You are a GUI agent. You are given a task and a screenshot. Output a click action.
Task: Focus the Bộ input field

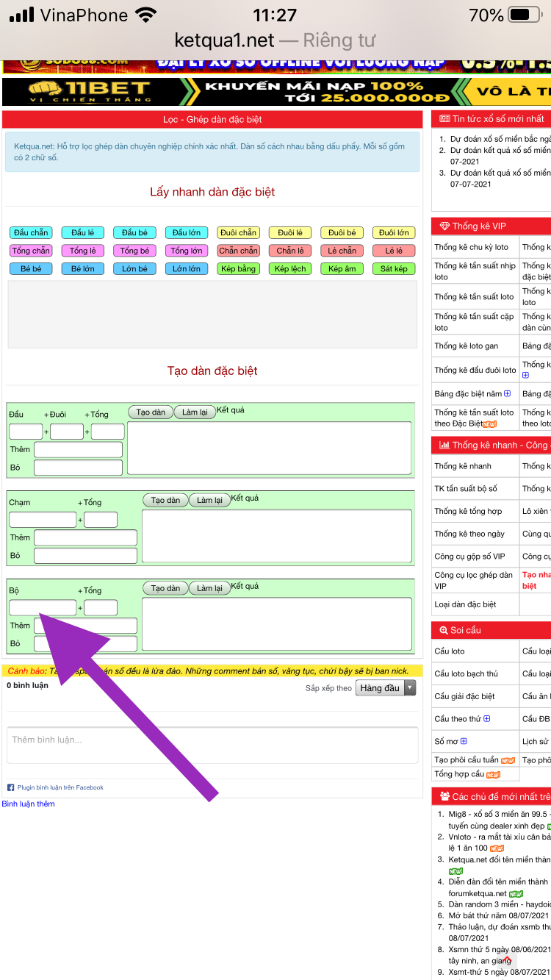pos(43,608)
